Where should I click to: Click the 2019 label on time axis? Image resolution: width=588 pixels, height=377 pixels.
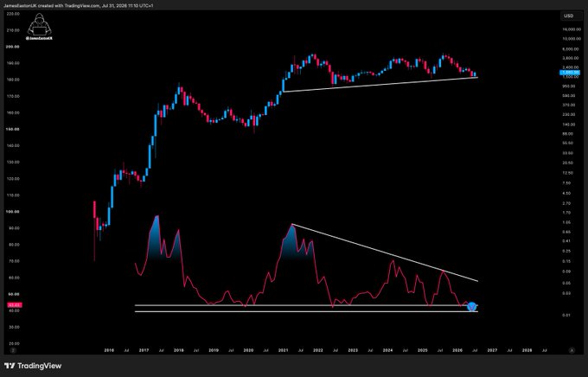click(x=214, y=350)
